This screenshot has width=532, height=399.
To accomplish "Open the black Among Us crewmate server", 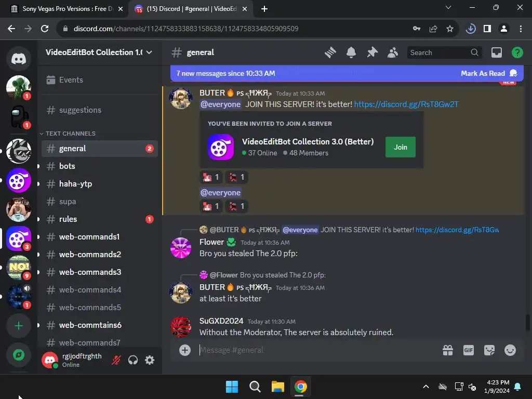I will pos(19,117).
